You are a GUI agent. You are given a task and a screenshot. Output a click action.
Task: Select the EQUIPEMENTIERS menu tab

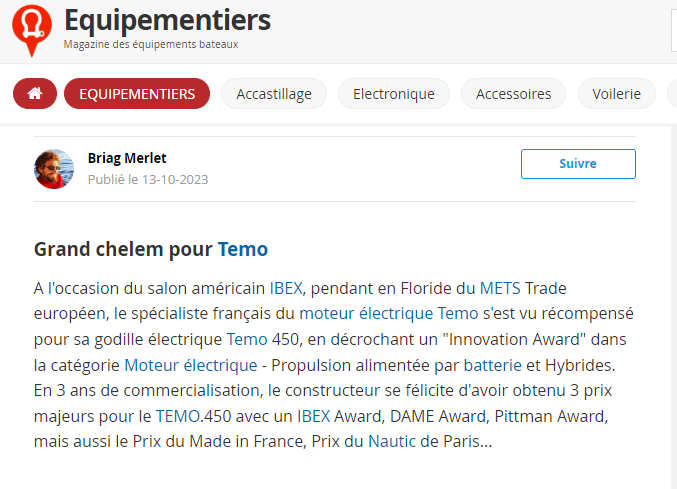pyautogui.click(x=137, y=94)
